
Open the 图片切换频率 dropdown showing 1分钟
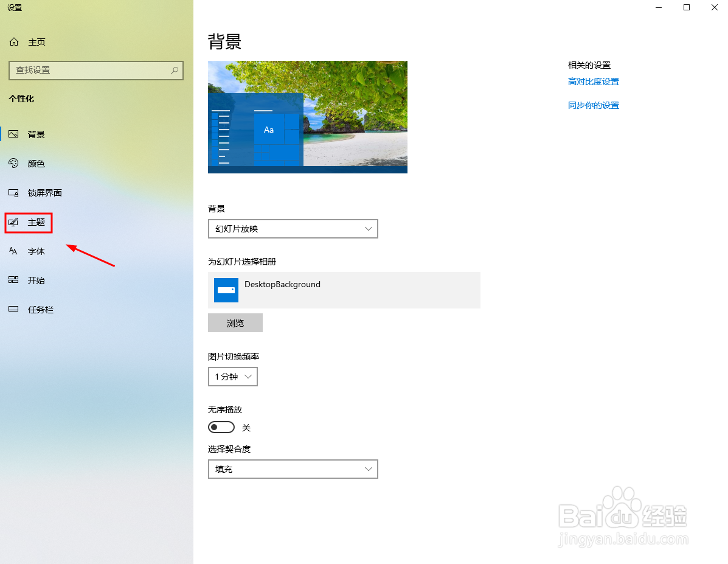coord(233,376)
